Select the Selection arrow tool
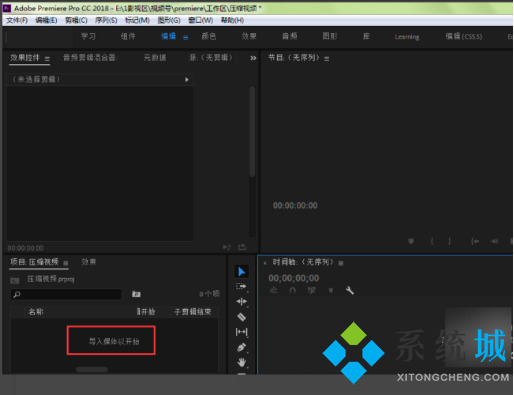 [x=241, y=271]
